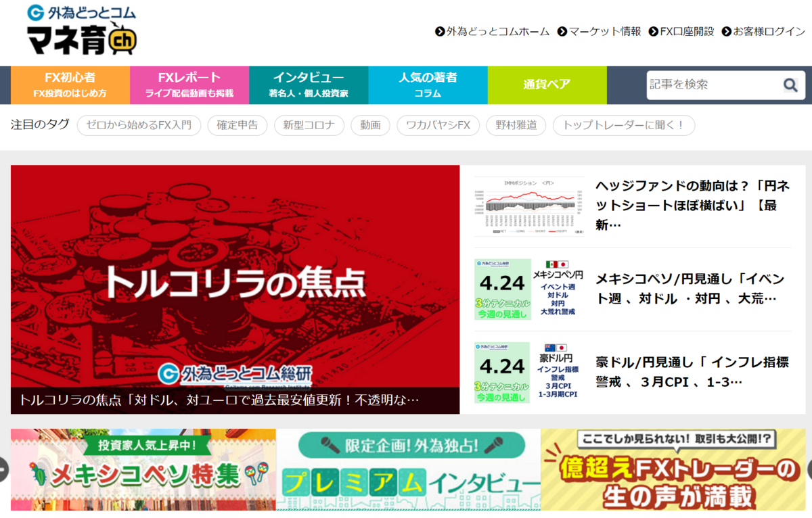Click the トップトレーダーに聞く！ tag
This screenshot has height=518, width=812.
[x=624, y=125]
